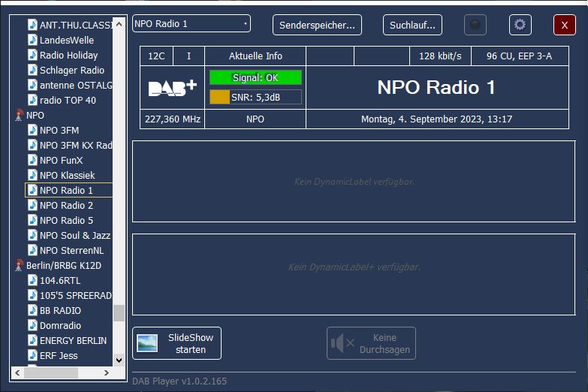The image size is (588, 392).
Task: Click the 227,360 MHz frequency cell
Action: [x=173, y=119]
